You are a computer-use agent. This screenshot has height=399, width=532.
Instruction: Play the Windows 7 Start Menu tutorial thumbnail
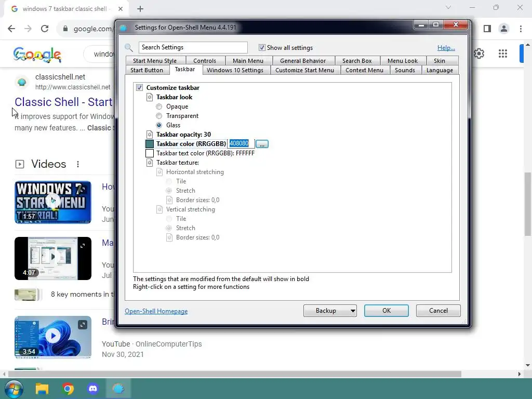pyautogui.click(x=53, y=202)
